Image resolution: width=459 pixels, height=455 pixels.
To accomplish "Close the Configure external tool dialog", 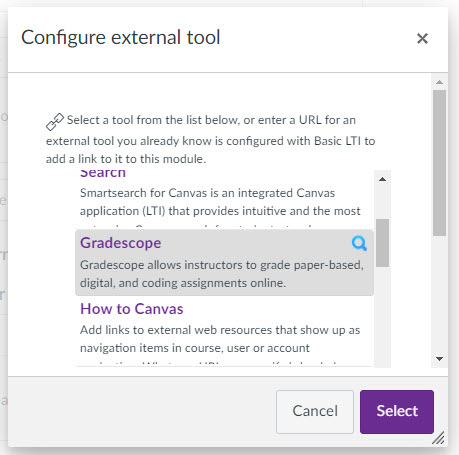I will click(422, 38).
